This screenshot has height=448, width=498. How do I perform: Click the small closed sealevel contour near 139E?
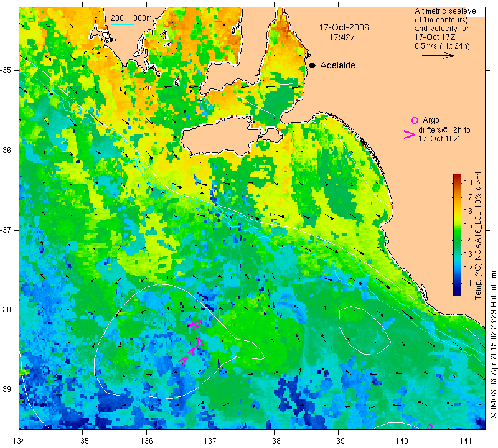pyautogui.click(x=364, y=330)
